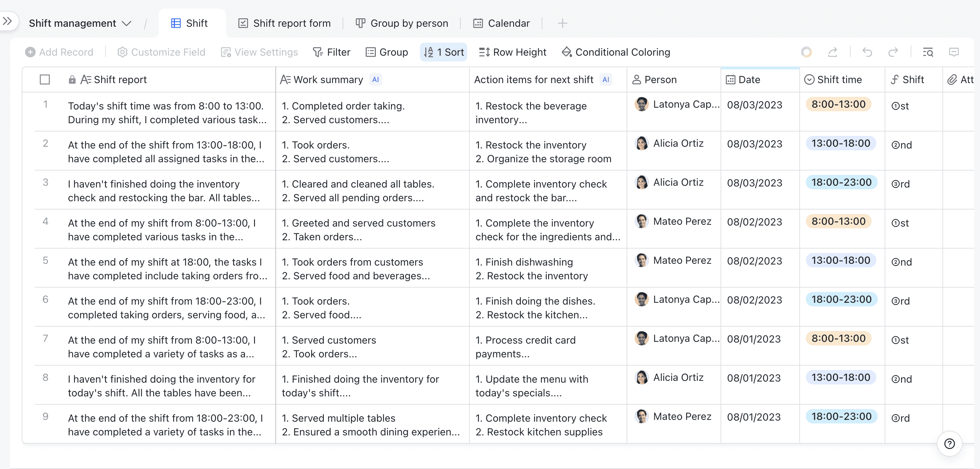Click the Filter button
Screen dimensions: 980x469
(x=331, y=52)
